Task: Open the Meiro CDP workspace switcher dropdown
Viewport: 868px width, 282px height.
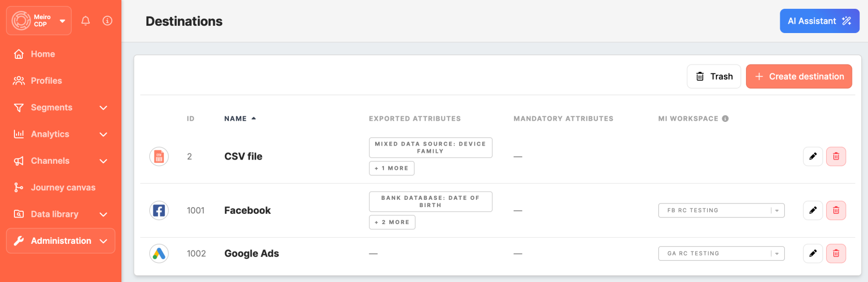Action: (39, 21)
